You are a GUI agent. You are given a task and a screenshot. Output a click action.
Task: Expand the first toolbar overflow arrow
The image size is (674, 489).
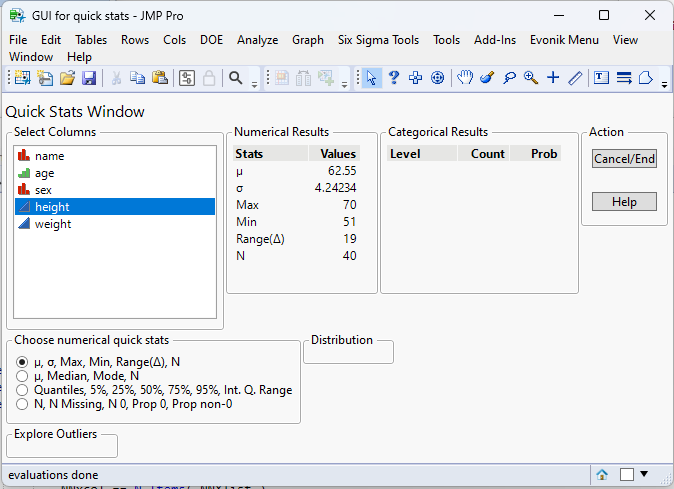pyautogui.click(x=254, y=85)
